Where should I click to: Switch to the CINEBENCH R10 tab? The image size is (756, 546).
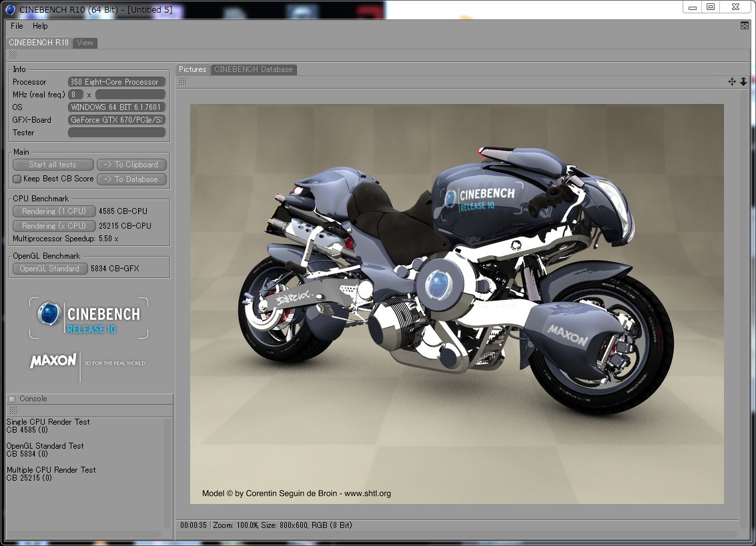[x=39, y=43]
